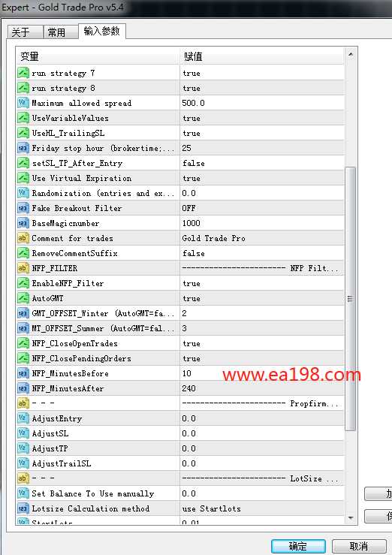Select the Use Virtual Expiration row label
This screenshot has width=392, height=555.
[82, 178]
